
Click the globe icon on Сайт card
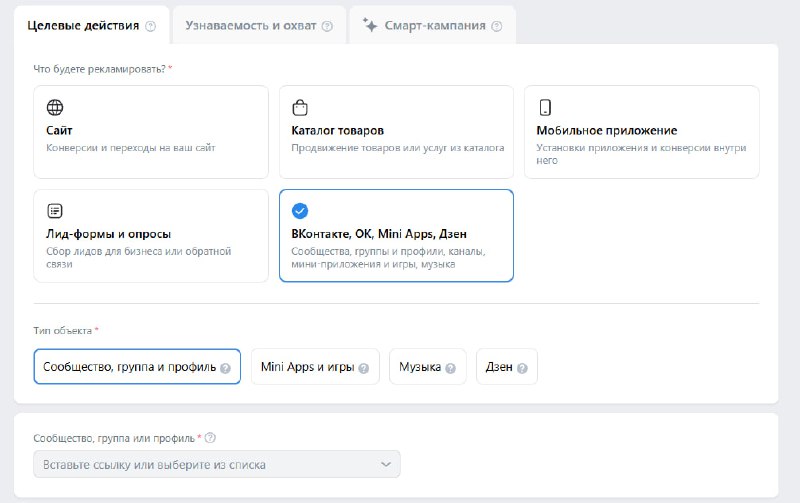coord(55,107)
